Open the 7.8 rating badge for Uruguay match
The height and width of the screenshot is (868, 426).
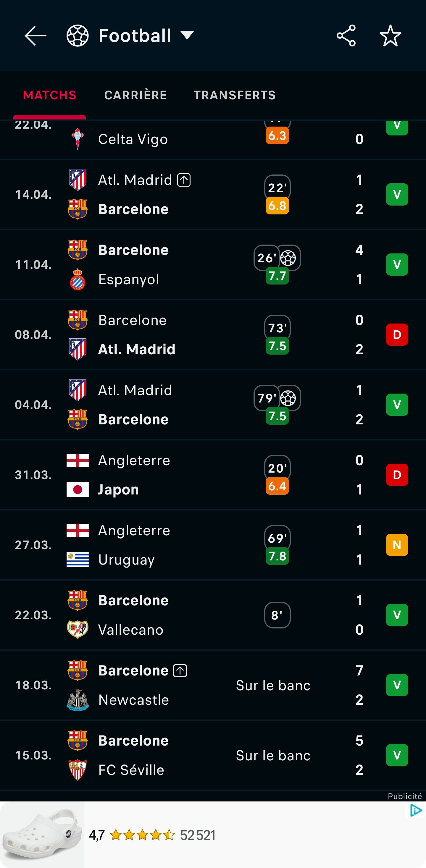point(277,556)
